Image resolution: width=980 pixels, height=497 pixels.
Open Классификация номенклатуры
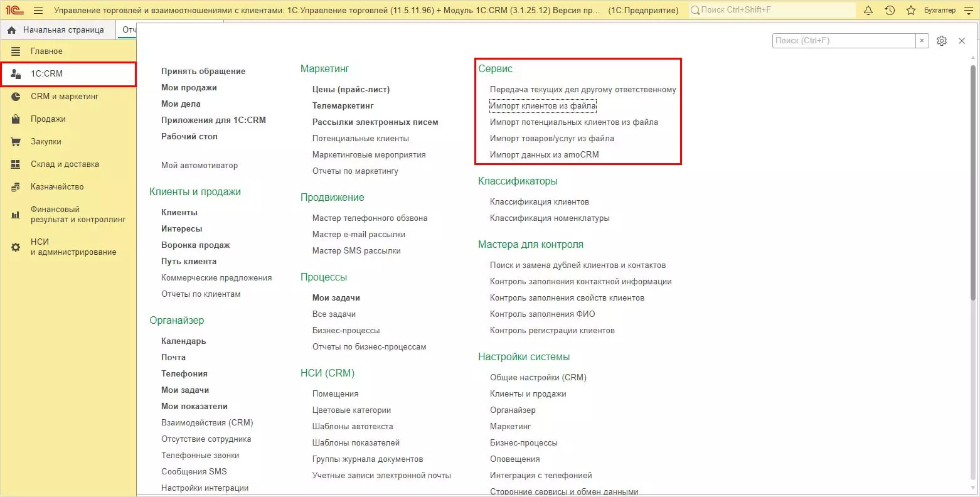[550, 218]
